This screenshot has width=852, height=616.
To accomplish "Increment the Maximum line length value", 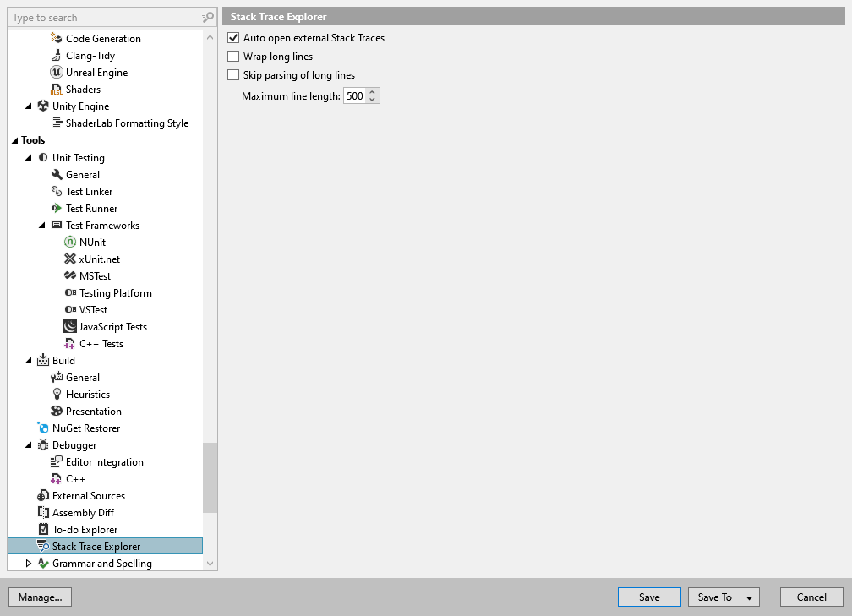I will 373,92.
